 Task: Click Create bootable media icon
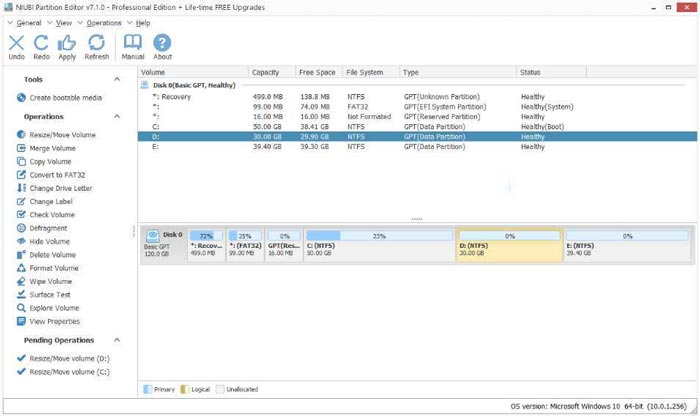21,98
